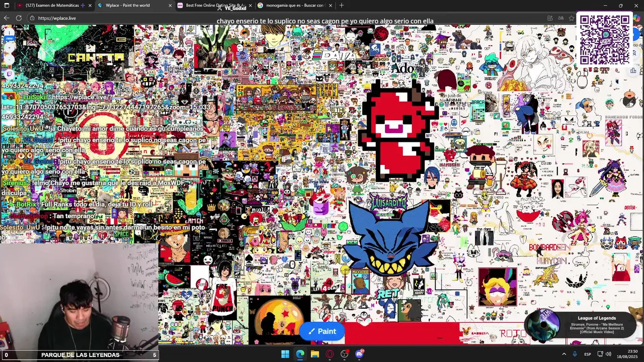The height and width of the screenshot is (362, 644).
Task: Open the volume tray icon
Action: [608, 354]
